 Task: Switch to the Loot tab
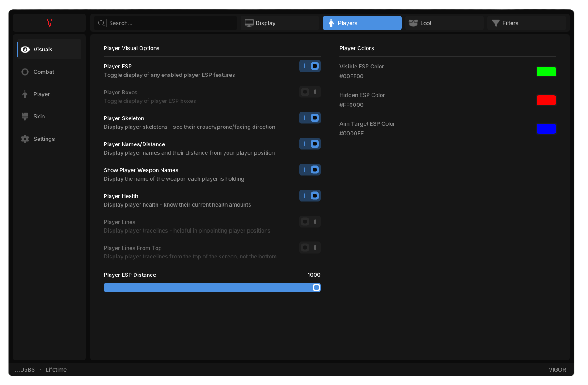[444, 23]
